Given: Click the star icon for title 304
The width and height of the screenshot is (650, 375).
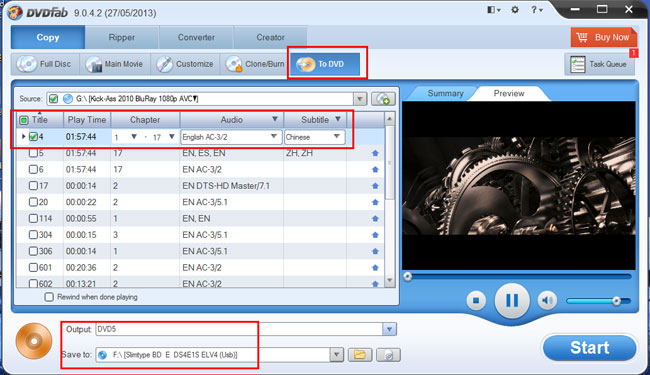Looking at the screenshot, I should click(375, 235).
